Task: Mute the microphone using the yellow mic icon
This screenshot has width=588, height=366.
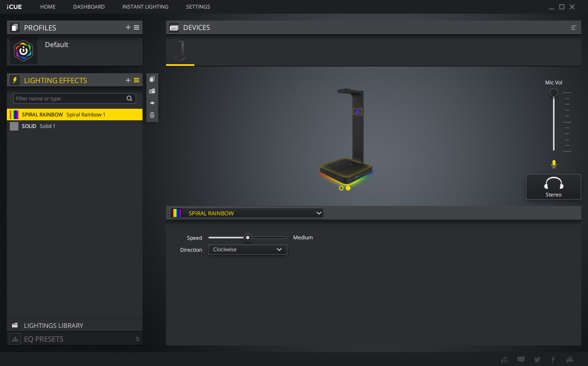Action: point(554,164)
